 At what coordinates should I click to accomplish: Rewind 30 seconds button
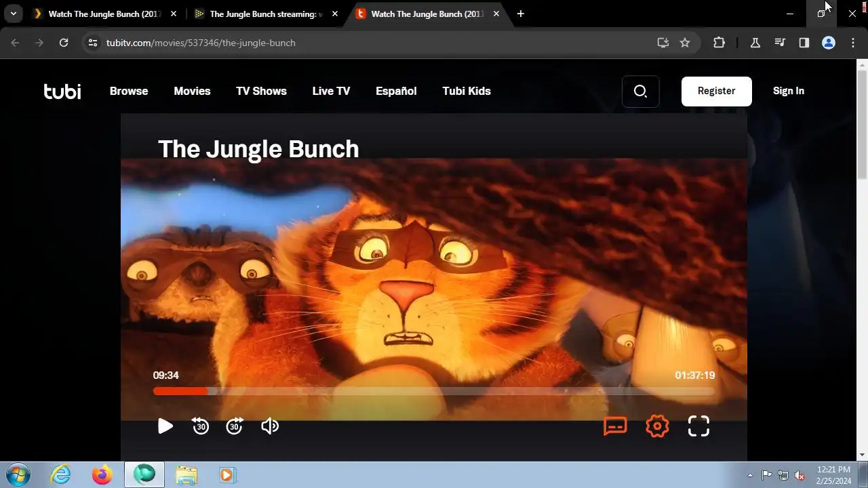click(x=201, y=426)
